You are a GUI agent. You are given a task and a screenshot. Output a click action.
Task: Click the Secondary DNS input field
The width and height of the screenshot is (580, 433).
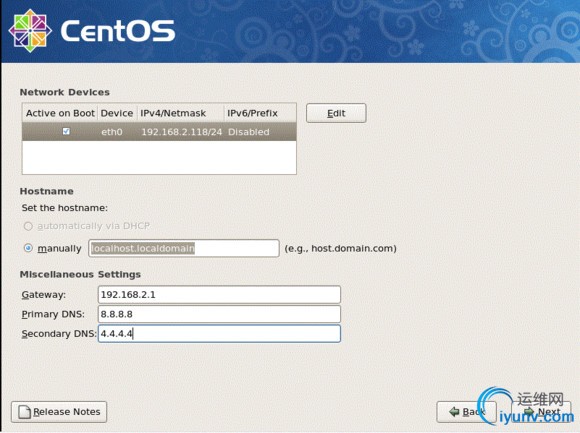click(x=219, y=334)
